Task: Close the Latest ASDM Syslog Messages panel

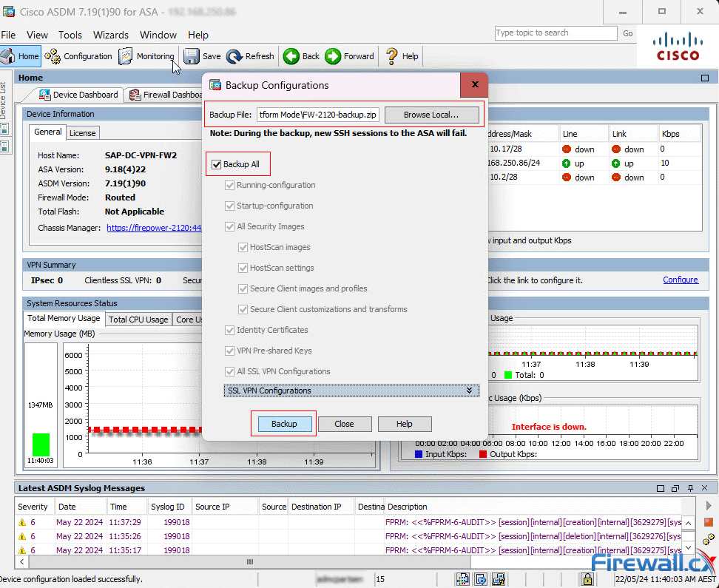Action: pos(705,488)
